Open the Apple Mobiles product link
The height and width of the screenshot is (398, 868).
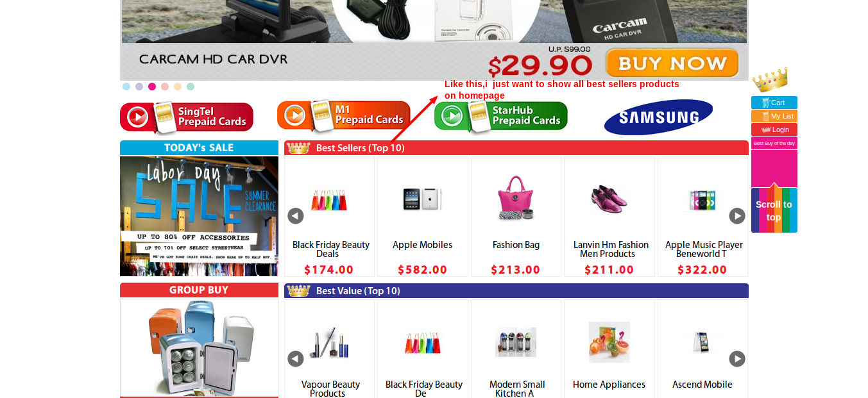(423, 245)
